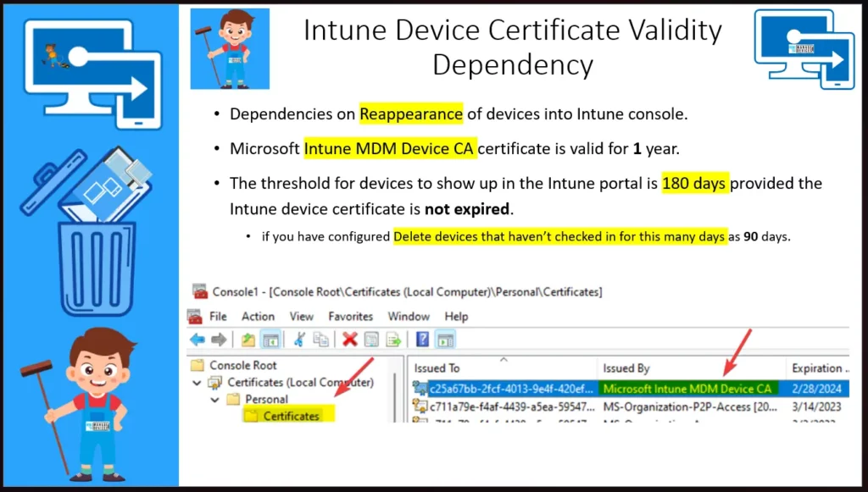Click the boy-with-broom picture beside the title
The image size is (868, 492).
click(x=230, y=48)
